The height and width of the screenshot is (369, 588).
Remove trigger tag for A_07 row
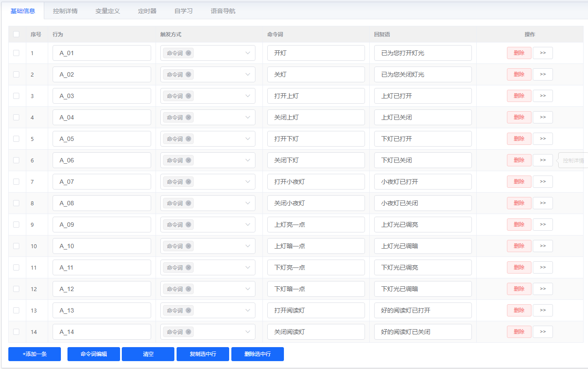pos(188,182)
